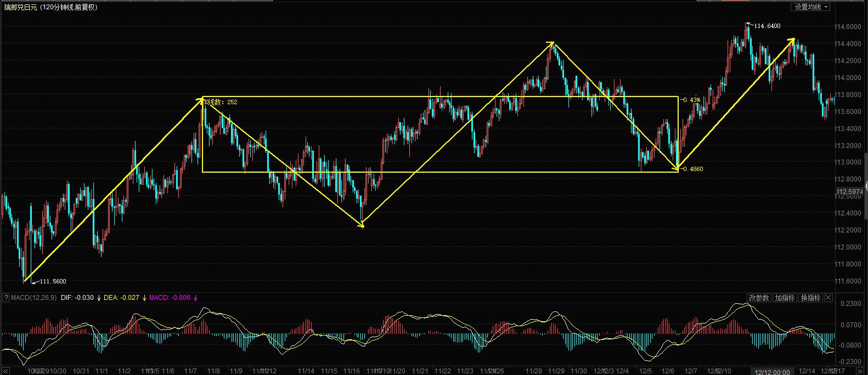Click the 12/5 date on the time axis

click(x=645, y=371)
